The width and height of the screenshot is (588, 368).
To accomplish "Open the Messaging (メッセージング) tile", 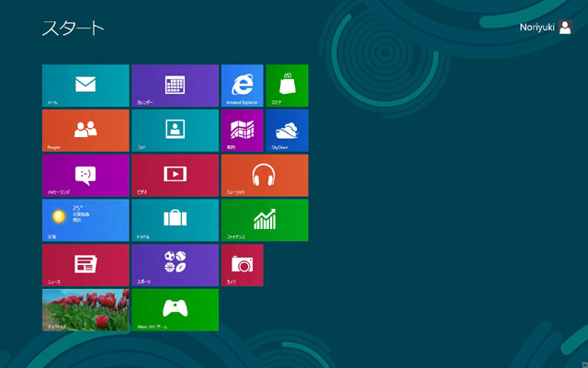I will [85, 175].
